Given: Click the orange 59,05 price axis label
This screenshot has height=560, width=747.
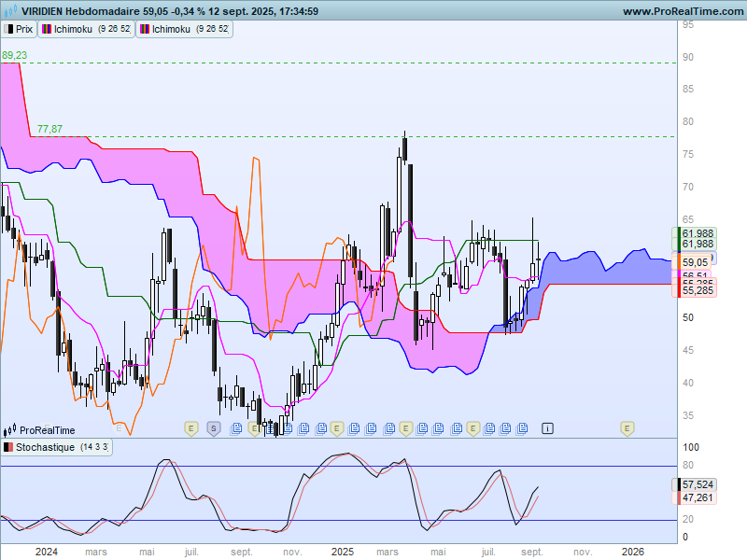Looking at the screenshot, I should coord(695,262).
